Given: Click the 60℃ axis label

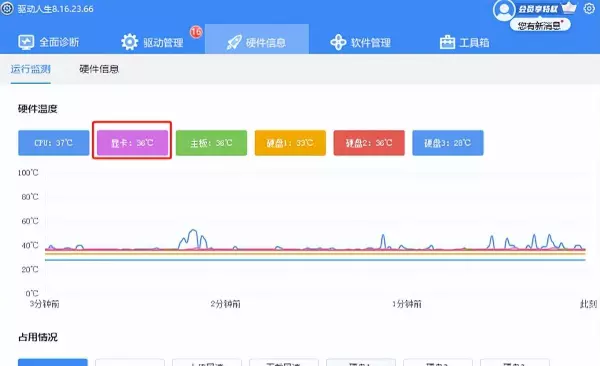Looking at the screenshot, I should pyautogui.click(x=30, y=221).
